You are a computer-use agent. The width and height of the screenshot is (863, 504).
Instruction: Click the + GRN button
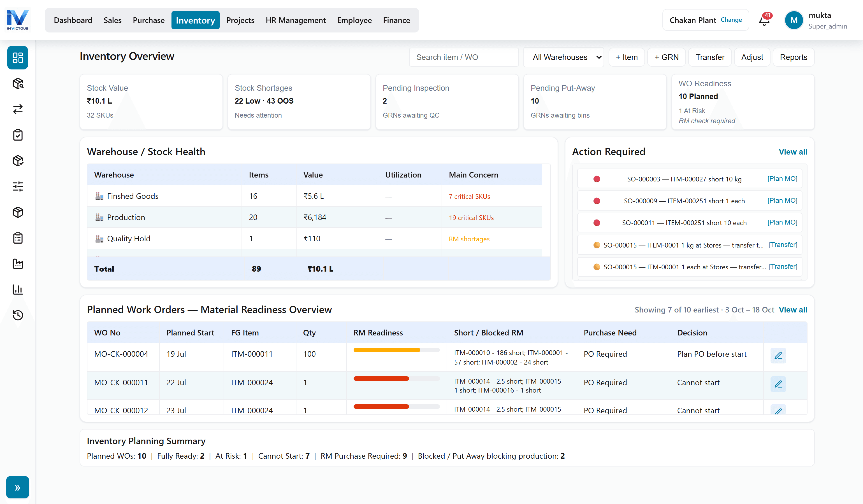(x=666, y=57)
